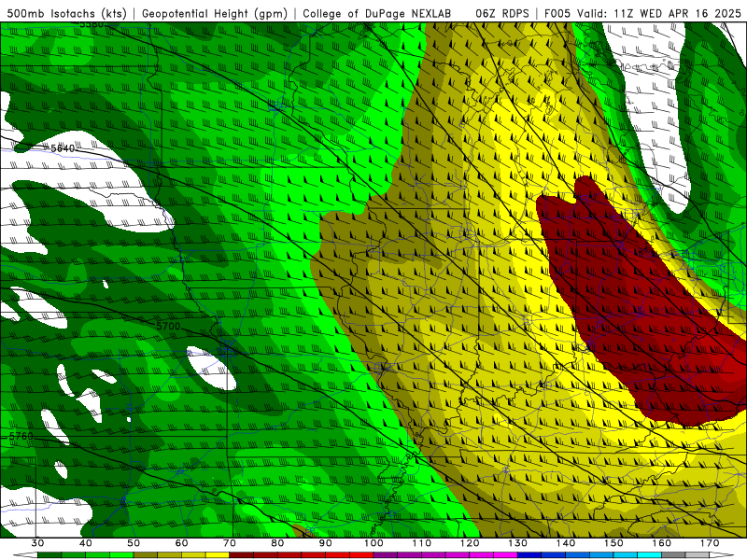The height and width of the screenshot is (560, 747).
Task: Click the 5640 height contour label
Action: (63, 148)
